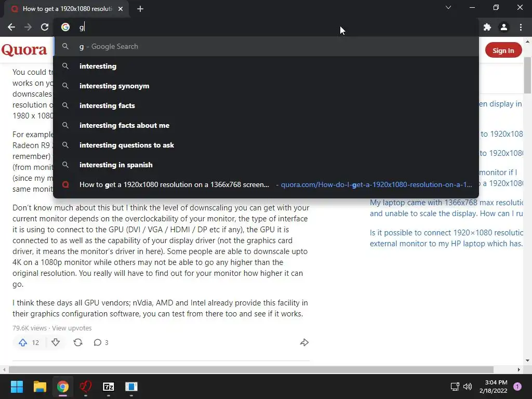Select 'interesting in spanish' suggestion
The image size is (532, 399).
266,165
